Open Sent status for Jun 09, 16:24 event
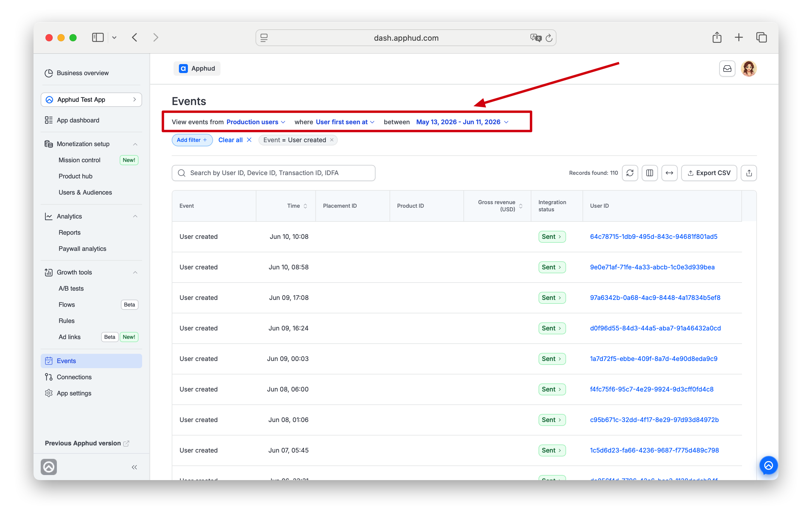Viewport: 812px width, 525px height. point(552,328)
